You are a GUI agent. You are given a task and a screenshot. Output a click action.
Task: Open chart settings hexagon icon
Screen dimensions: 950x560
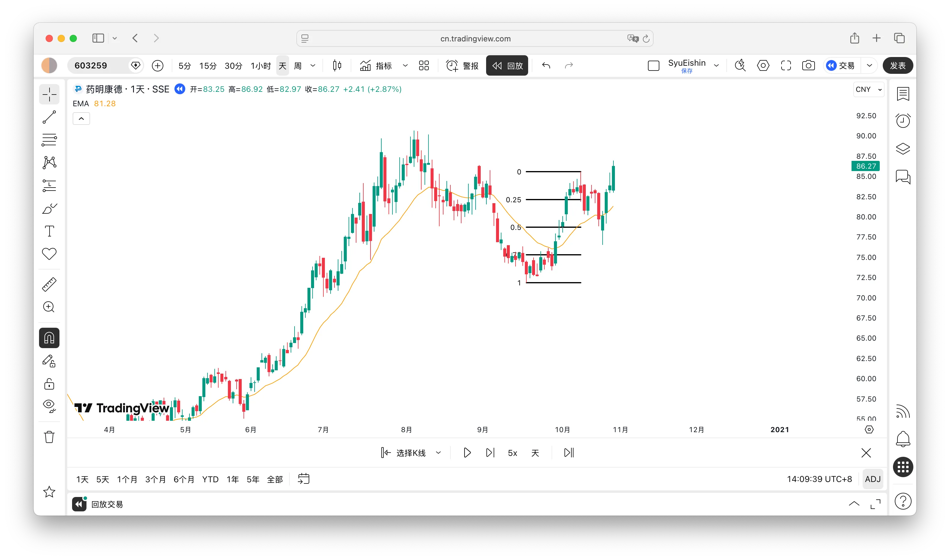763,66
